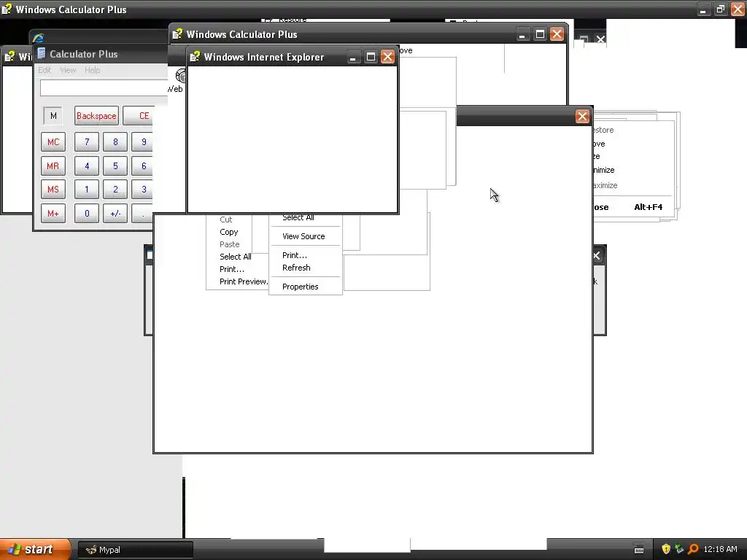Click the +/- sign change button
747x560 pixels.
point(115,214)
